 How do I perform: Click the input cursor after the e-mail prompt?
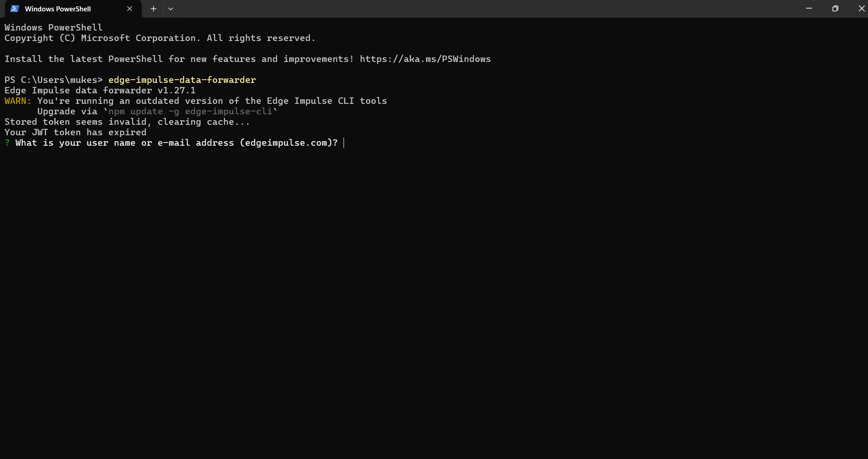344,143
